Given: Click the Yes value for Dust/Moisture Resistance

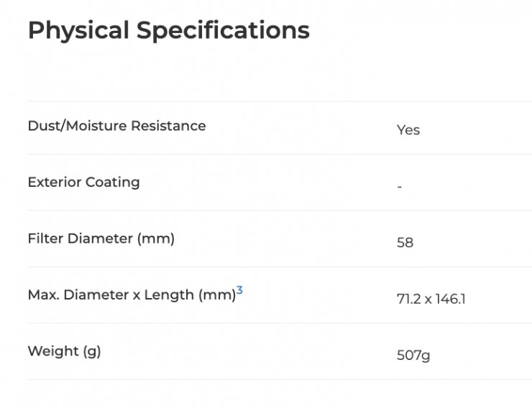Looking at the screenshot, I should (x=408, y=130).
